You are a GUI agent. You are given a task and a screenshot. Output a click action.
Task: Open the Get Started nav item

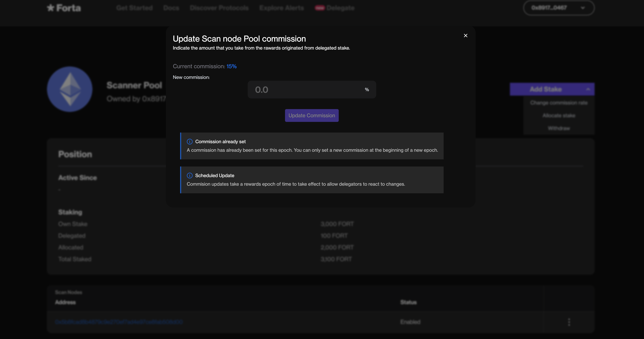[x=134, y=8]
